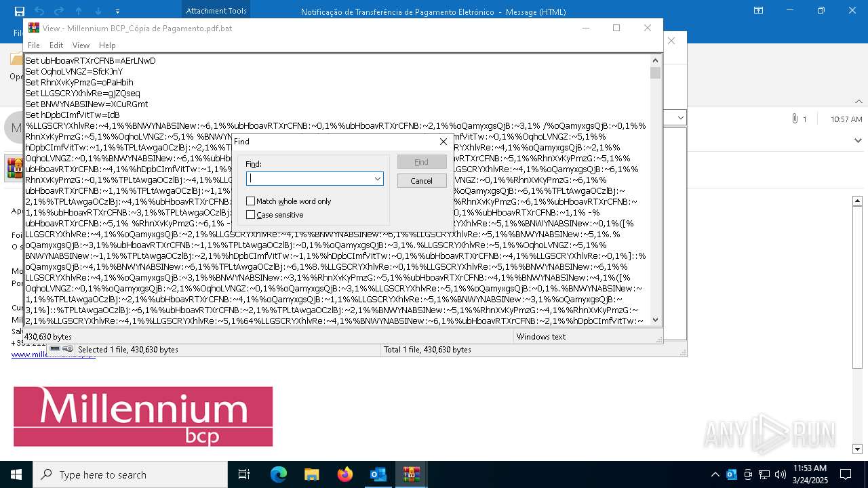Click the email body's scrollbar down arrow
Viewport: 868px width, 488px height.
[857, 449]
